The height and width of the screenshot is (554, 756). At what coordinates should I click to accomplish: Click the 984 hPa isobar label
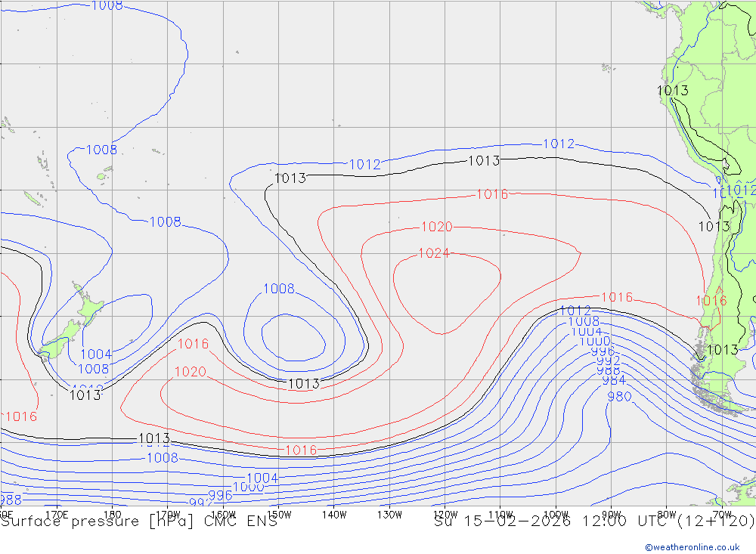614,380
